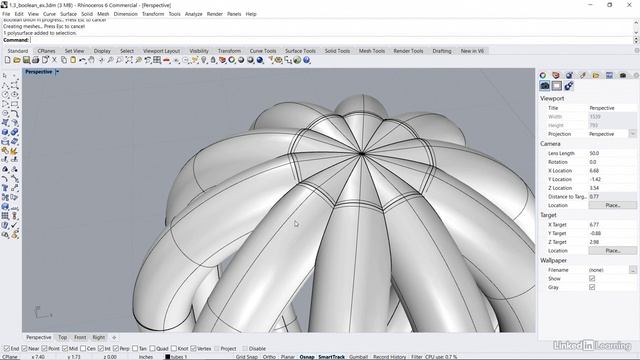The image size is (640, 360).
Task: Click the Help question-mark icon
Action: pyautogui.click(x=307, y=60)
